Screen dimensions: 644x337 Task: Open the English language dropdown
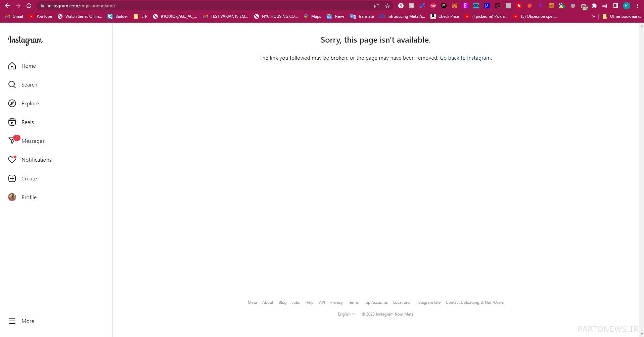pyautogui.click(x=347, y=314)
